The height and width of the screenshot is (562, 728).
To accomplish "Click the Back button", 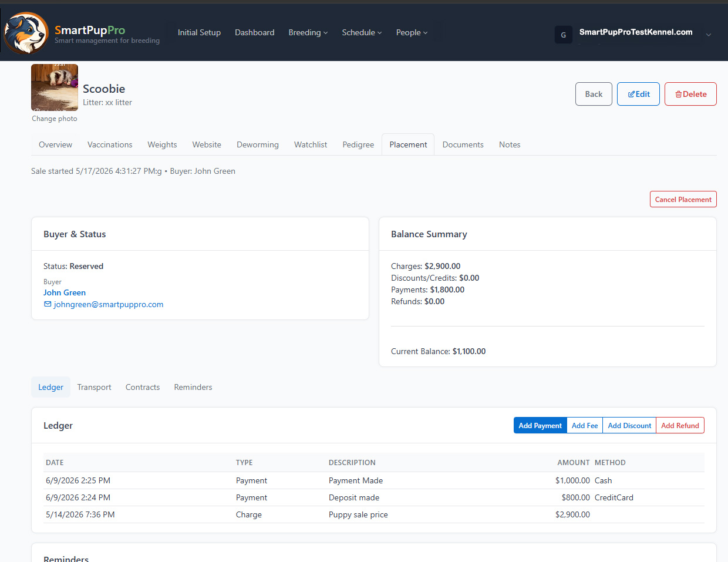I will 594,94.
